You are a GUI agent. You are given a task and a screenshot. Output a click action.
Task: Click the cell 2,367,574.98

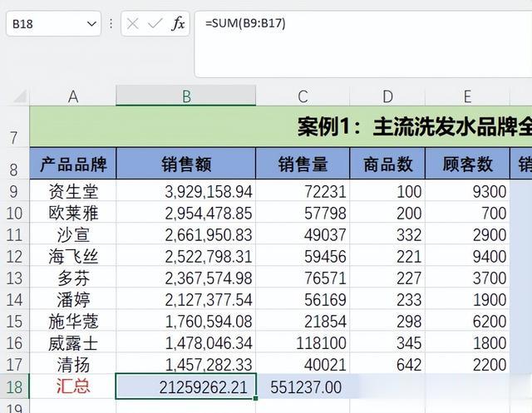click(186, 277)
